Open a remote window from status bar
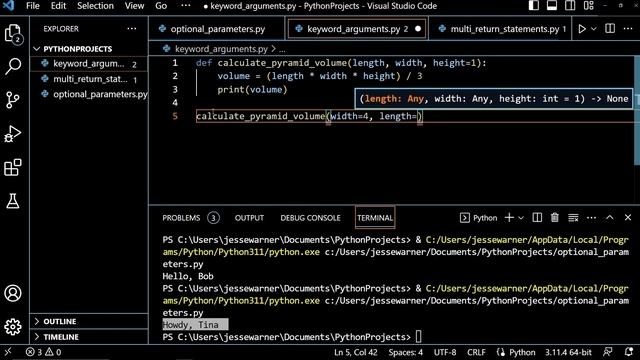 click(x=8, y=352)
